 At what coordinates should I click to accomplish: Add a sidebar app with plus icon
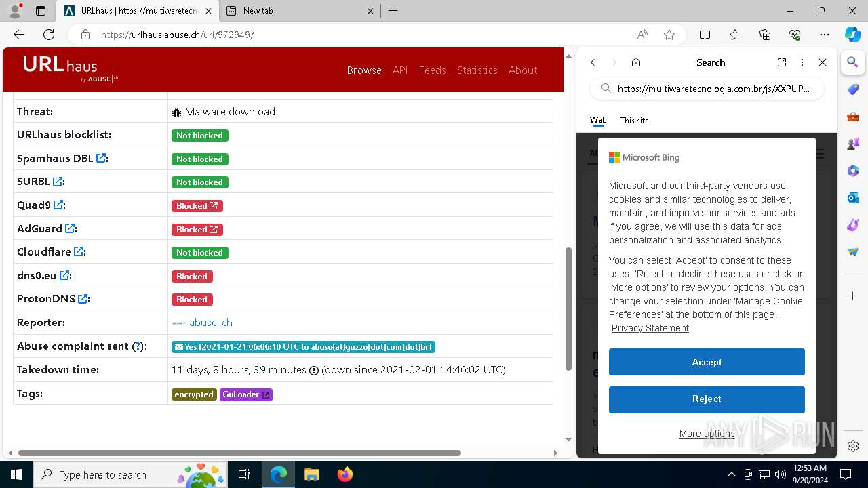(x=853, y=296)
